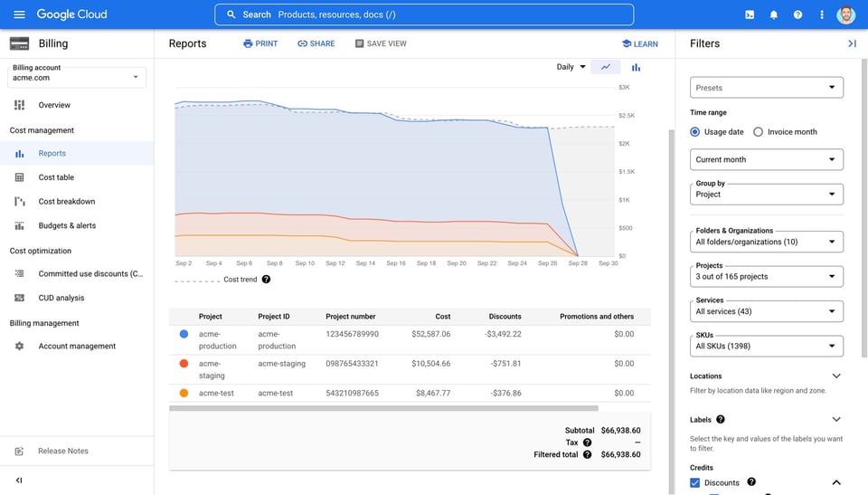Click the Cost breakdown icon

tap(19, 201)
